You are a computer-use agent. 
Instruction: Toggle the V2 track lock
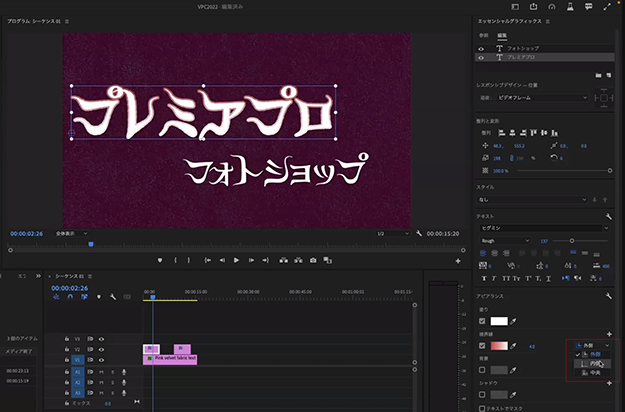coord(67,349)
